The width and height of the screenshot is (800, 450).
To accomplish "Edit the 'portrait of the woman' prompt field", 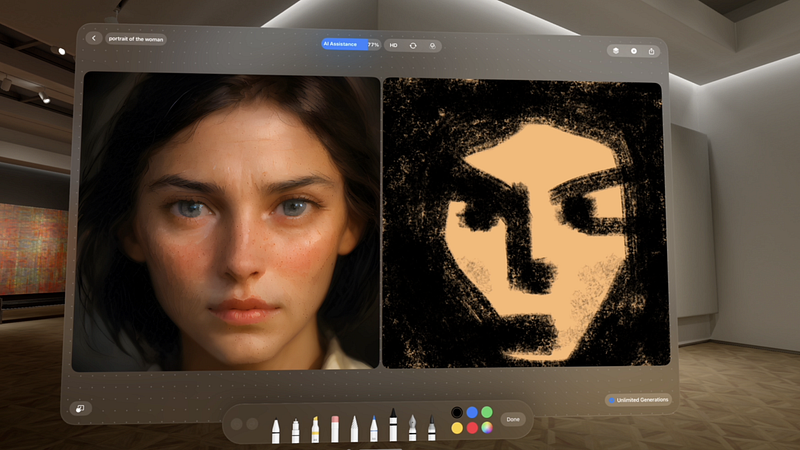I will coord(136,39).
